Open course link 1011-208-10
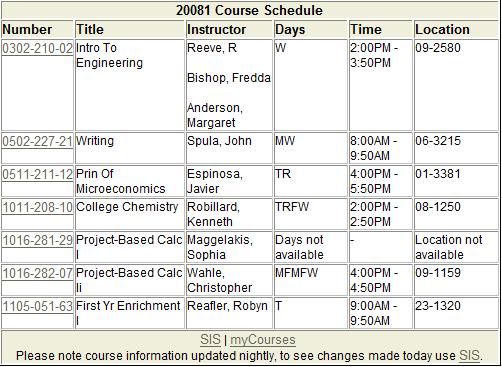This screenshot has width=502, height=367. pos(37,207)
